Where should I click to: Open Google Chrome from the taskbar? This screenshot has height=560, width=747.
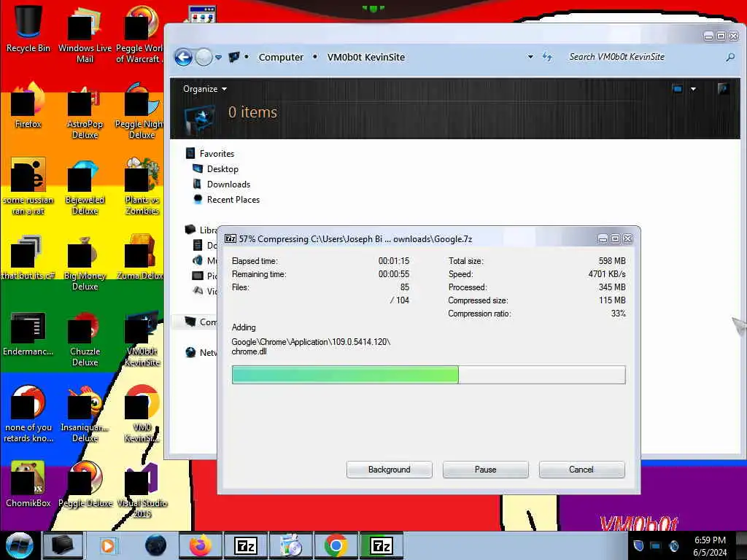336,545
